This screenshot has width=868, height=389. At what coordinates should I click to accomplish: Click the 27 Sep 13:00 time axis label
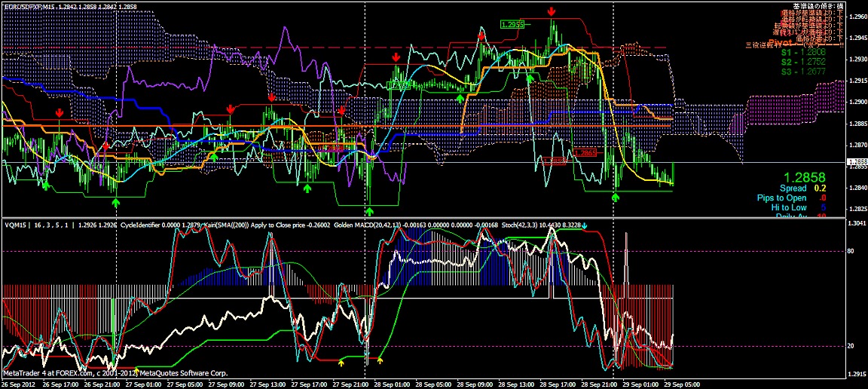[x=267, y=384]
